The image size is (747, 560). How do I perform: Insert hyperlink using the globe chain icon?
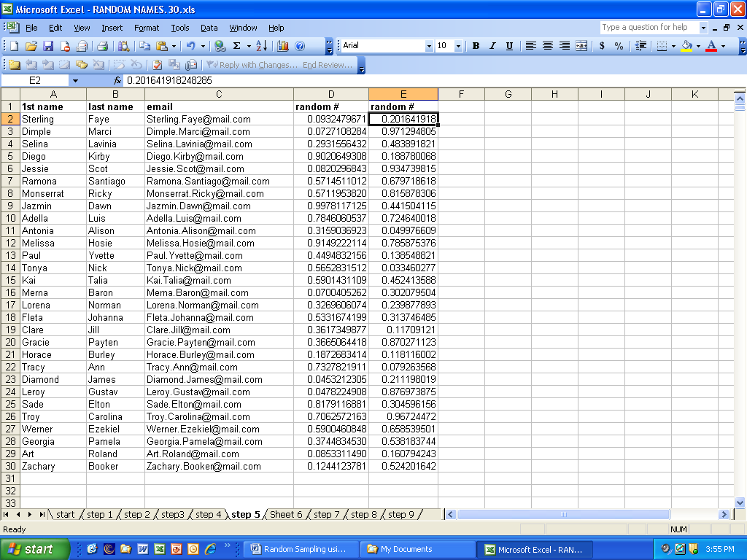click(220, 46)
